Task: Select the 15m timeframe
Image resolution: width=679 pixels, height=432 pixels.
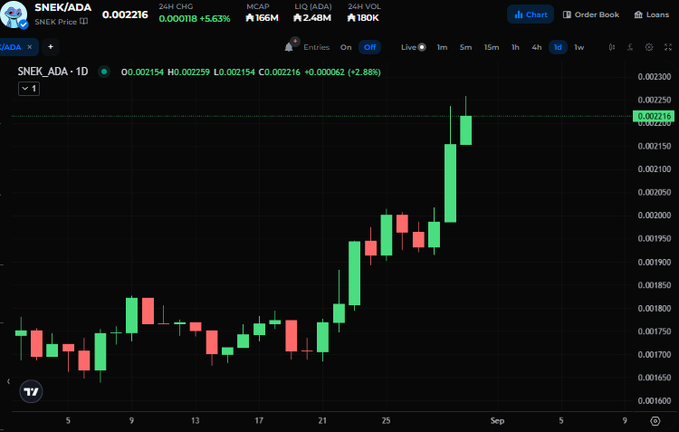Action: click(x=491, y=47)
